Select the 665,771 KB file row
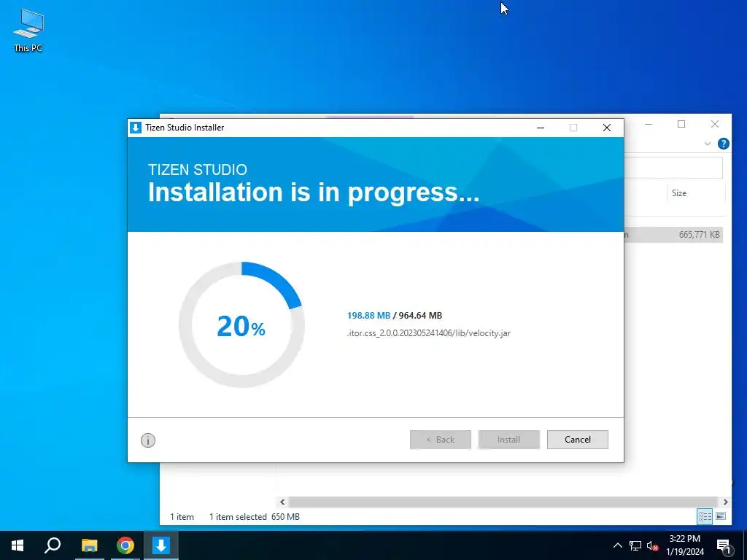This screenshot has height=560, width=747. click(673, 234)
